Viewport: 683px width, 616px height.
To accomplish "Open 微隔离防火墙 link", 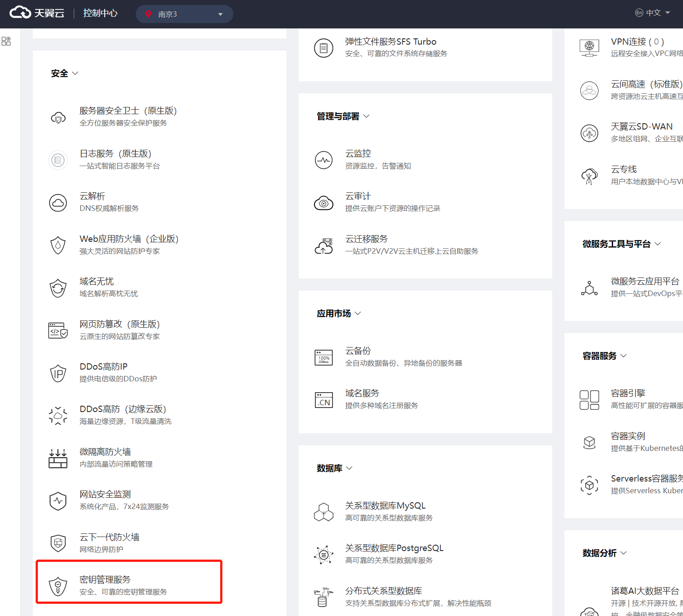I will pos(105,452).
